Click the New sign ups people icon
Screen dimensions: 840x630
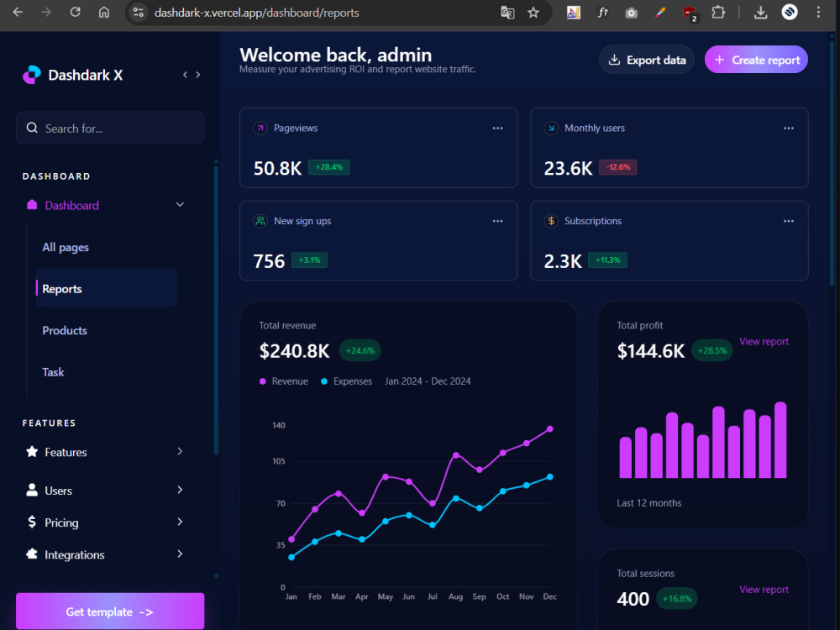(260, 221)
